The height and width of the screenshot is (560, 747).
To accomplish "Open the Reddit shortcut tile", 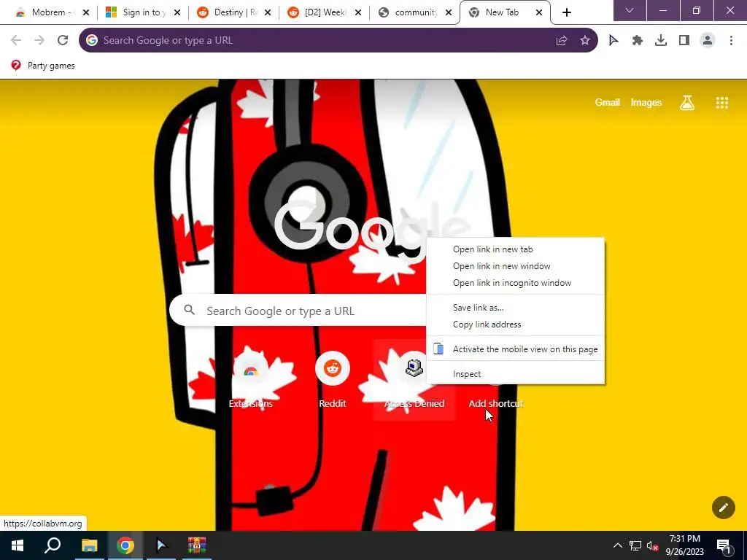I will pos(333,381).
